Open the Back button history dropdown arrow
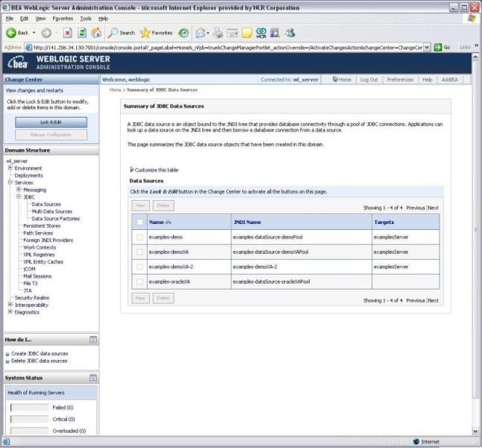The height and width of the screenshot is (448, 482). (34, 33)
